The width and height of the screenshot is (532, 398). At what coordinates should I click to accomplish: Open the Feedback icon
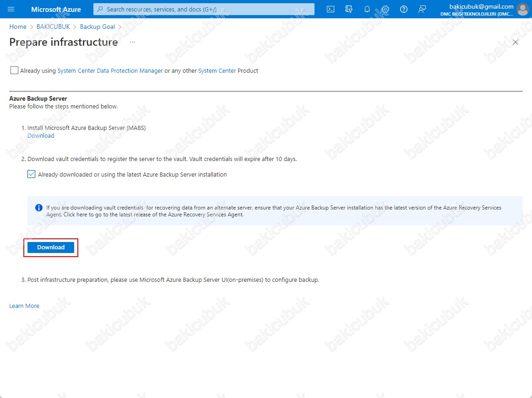(422, 9)
